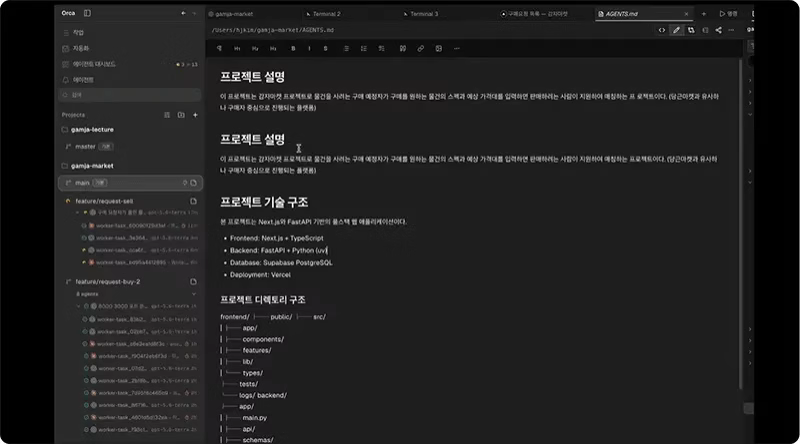Image resolution: width=800 pixels, height=444 pixels.
Task: Click the run play button at top right
Action: 728,14
